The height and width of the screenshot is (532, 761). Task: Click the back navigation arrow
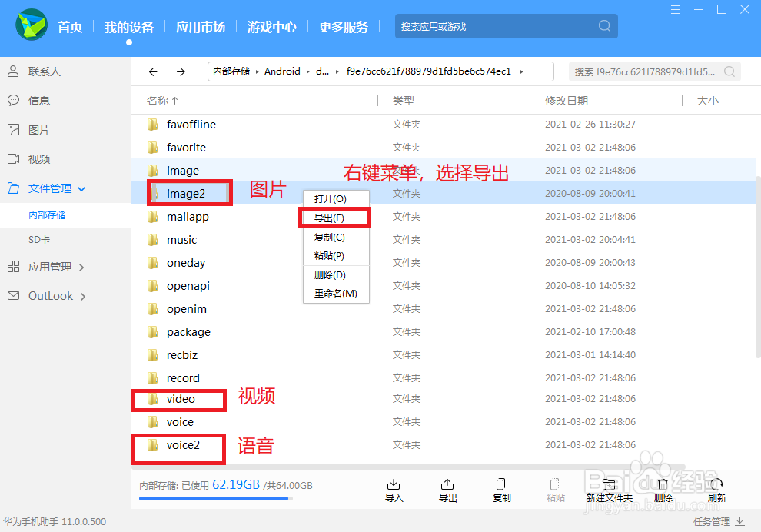point(153,71)
